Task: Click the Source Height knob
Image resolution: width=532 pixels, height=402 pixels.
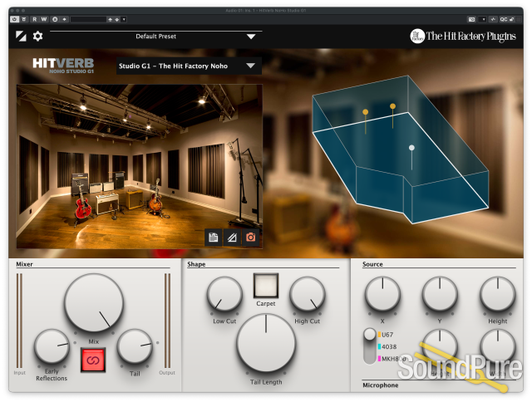Action: [497, 294]
